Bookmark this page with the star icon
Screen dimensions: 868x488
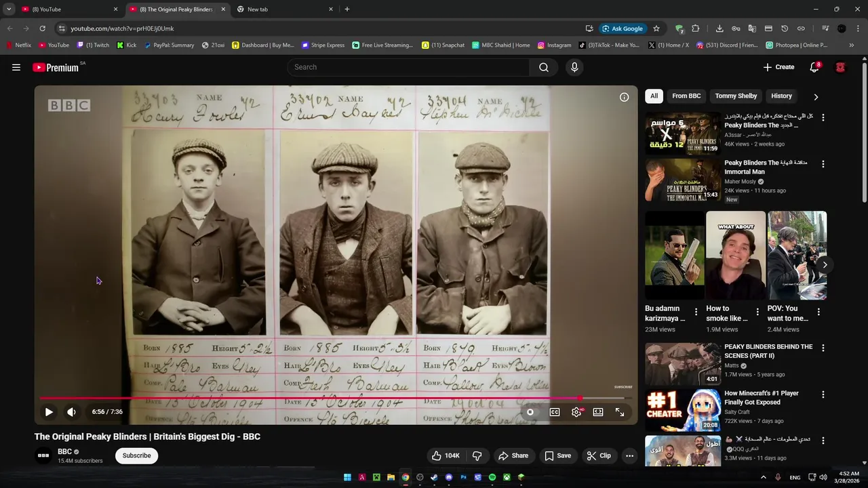[x=656, y=28]
